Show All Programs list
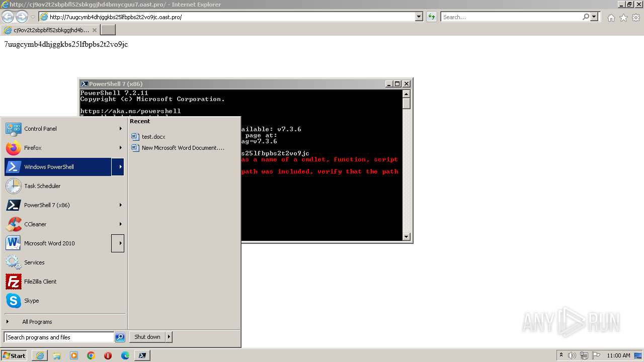This screenshot has height=362, width=644. (x=37, y=322)
